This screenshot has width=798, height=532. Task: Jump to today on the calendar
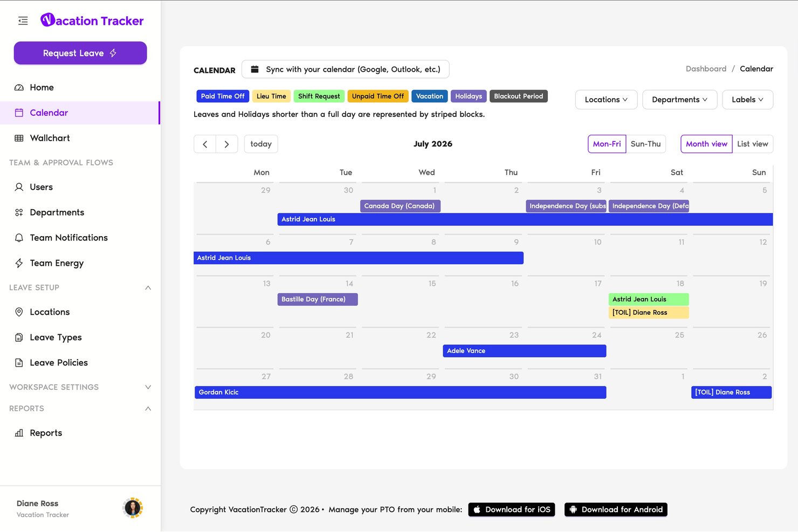(261, 144)
